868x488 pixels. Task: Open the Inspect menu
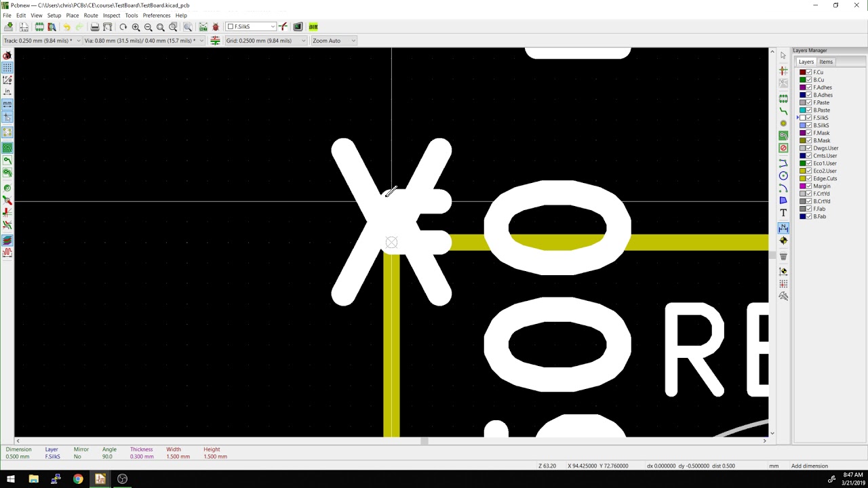point(111,16)
